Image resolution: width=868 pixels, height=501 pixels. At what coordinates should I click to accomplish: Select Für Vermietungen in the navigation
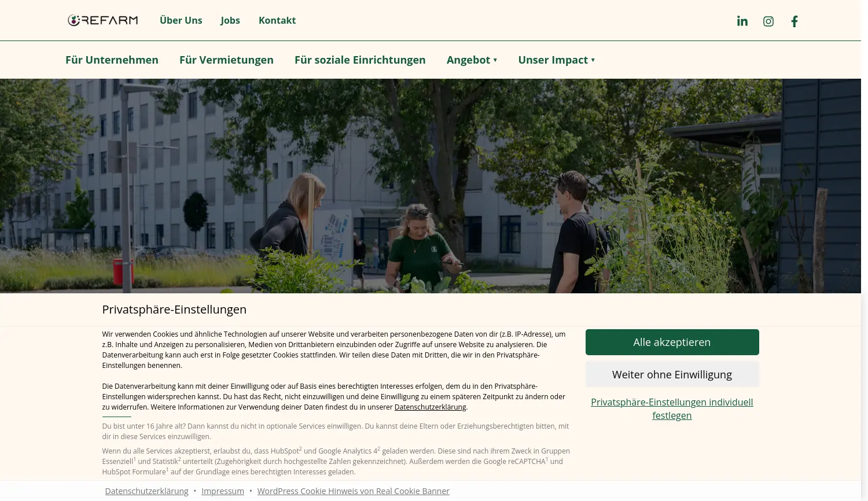coord(226,60)
